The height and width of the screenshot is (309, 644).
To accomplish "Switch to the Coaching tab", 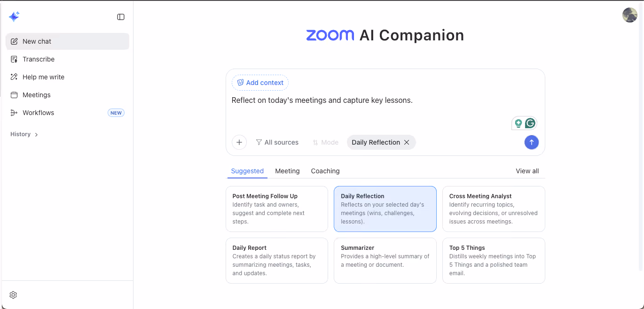I will coord(325,171).
